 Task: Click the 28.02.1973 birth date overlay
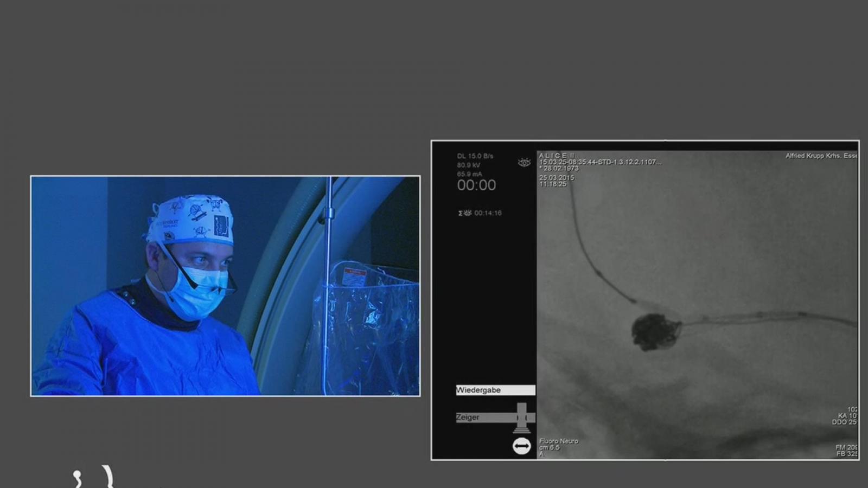(559, 168)
